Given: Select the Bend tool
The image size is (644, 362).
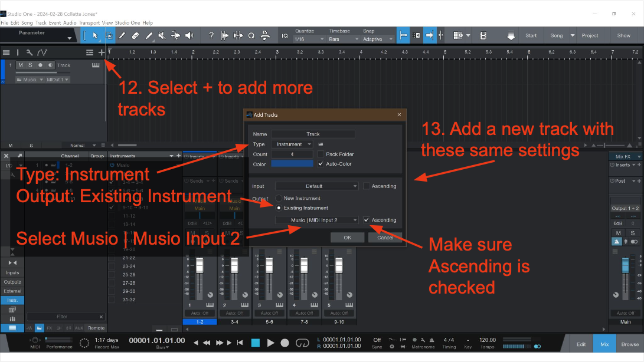Looking at the screenshot, I should click(175, 36).
